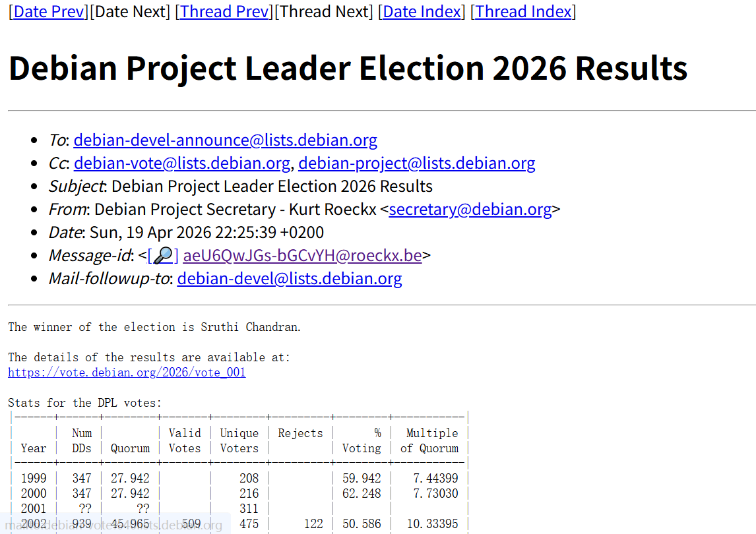This screenshot has width=756, height=534.
Task: Click the debian-project@lists.debian.org Cc address
Action: pyautogui.click(x=417, y=163)
